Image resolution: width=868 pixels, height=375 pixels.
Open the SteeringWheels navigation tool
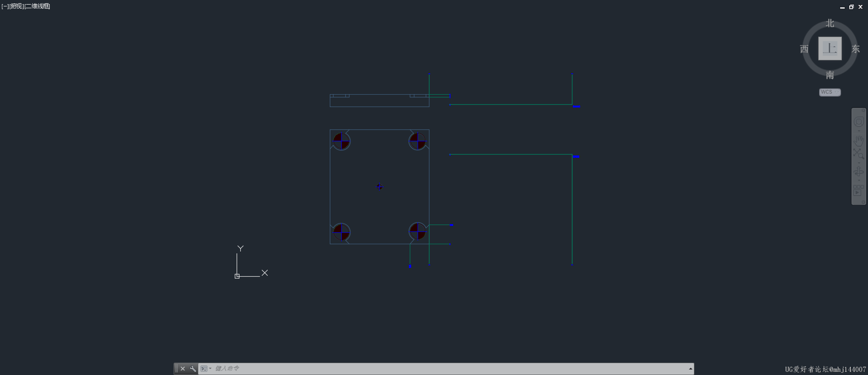pyautogui.click(x=858, y=122)
